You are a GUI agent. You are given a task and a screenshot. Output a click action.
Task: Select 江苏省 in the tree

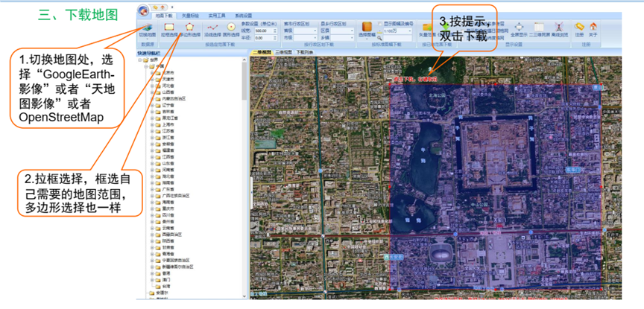click(168, 131)
